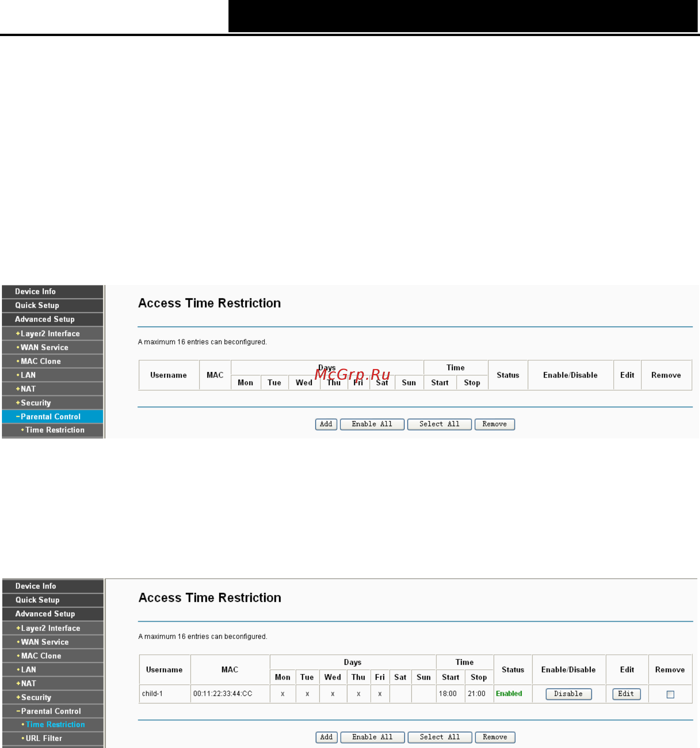Click the 18:00 start time cell

point(450,694)
